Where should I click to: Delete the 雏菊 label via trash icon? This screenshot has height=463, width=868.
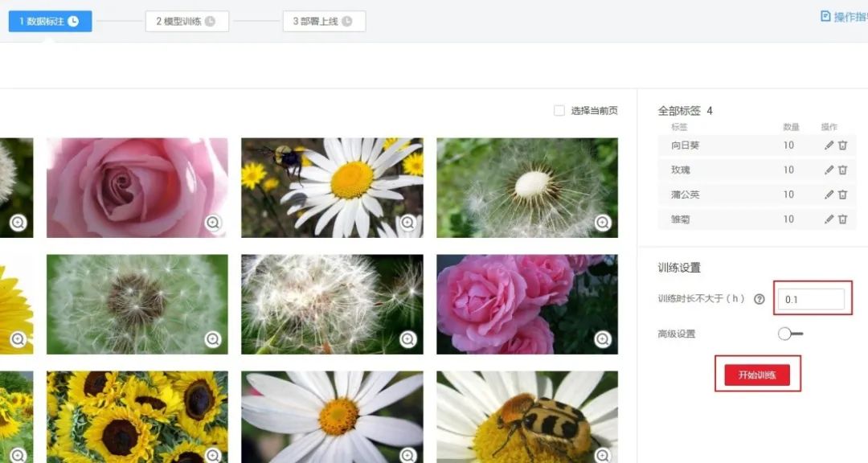pos(842,219)
